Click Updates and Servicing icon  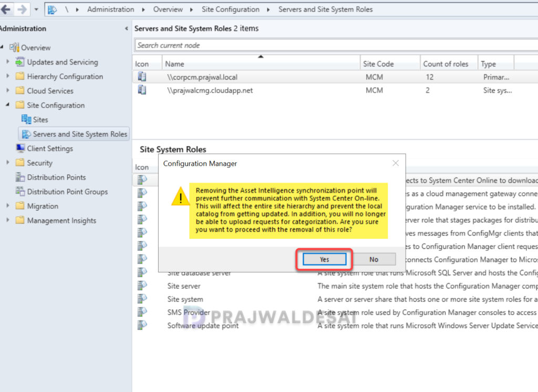coord(20,62)
